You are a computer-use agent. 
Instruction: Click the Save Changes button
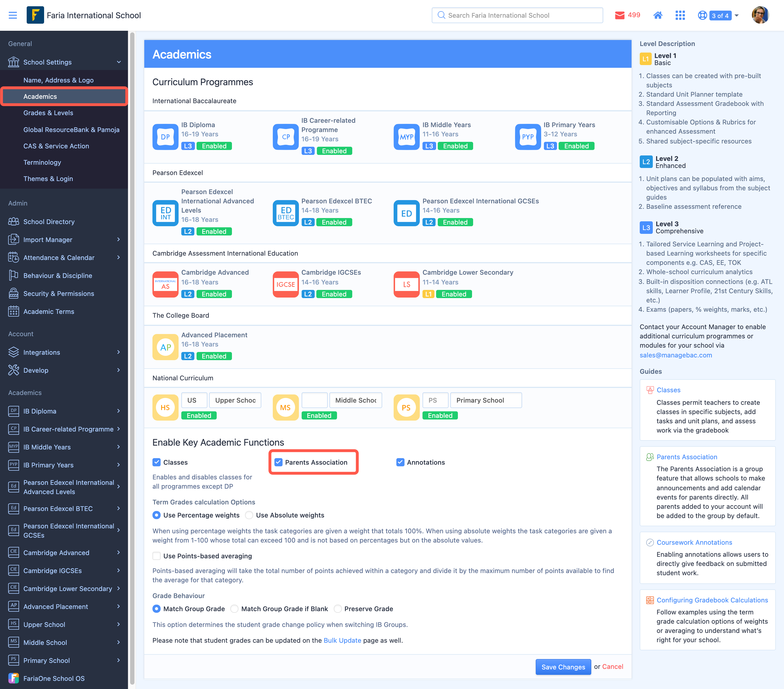tap(563, 667)
